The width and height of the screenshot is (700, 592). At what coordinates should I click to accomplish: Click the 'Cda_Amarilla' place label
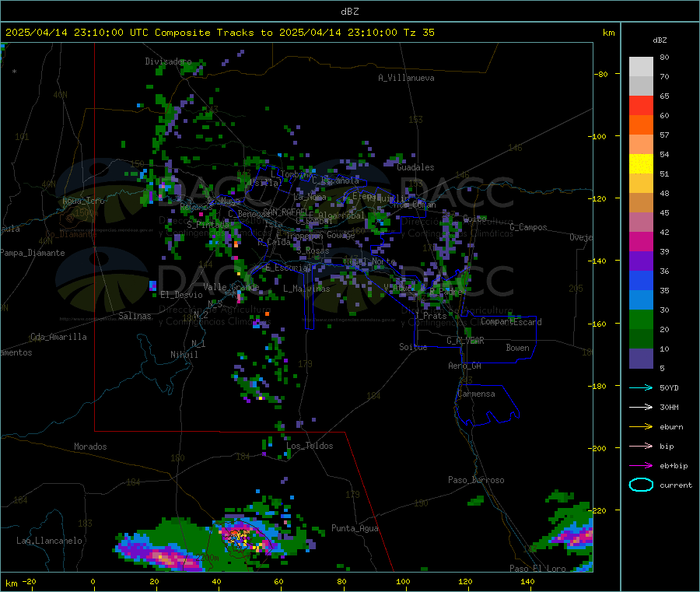pyautogui.click(x=59, y=337)
